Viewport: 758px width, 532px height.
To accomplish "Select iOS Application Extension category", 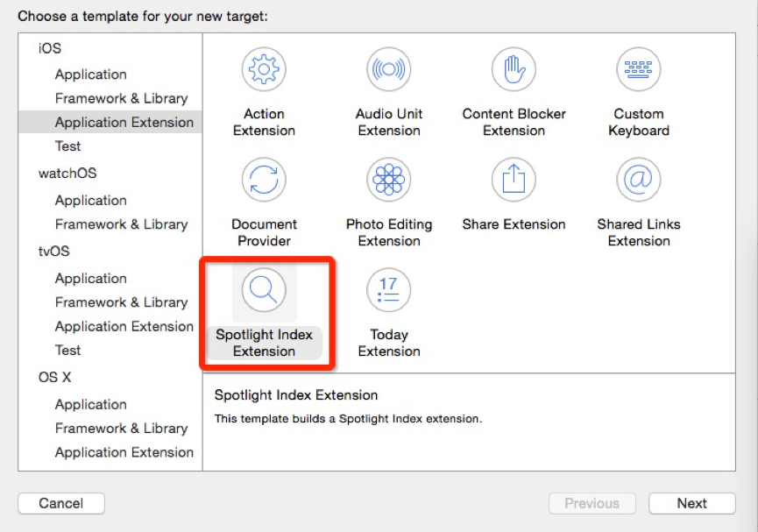I will tap(110, 122).
